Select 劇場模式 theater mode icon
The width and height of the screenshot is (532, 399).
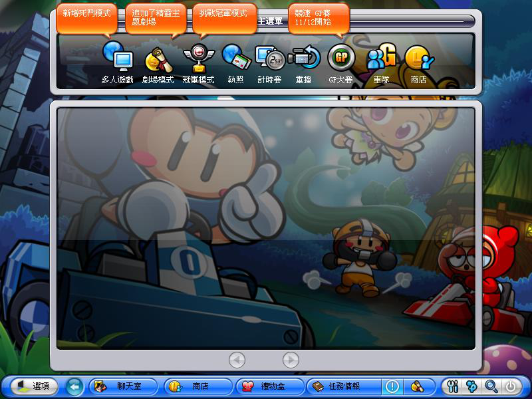(158, 60)
